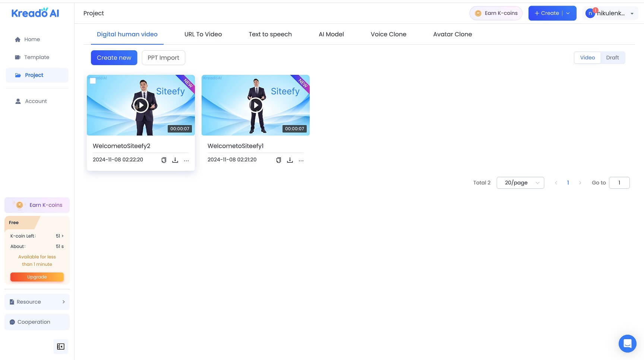Switch to the Voice Clone tab
The image size is (644, 360).
(x=388, y=34)
